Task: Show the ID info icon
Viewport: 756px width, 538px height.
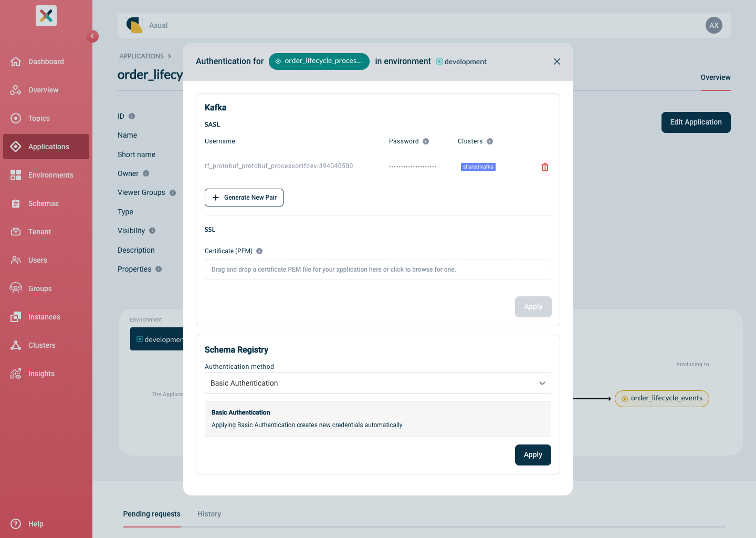Action: coord(132,116)
